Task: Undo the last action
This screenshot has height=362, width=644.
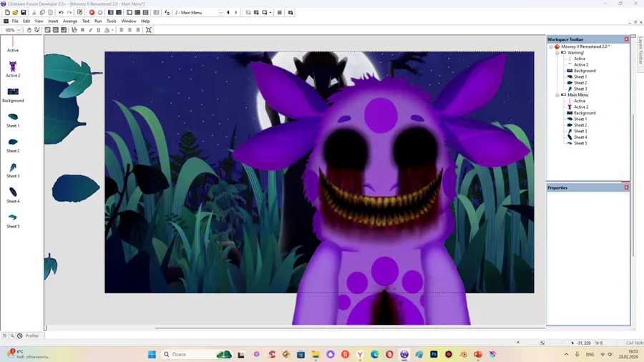Action: 61,13
